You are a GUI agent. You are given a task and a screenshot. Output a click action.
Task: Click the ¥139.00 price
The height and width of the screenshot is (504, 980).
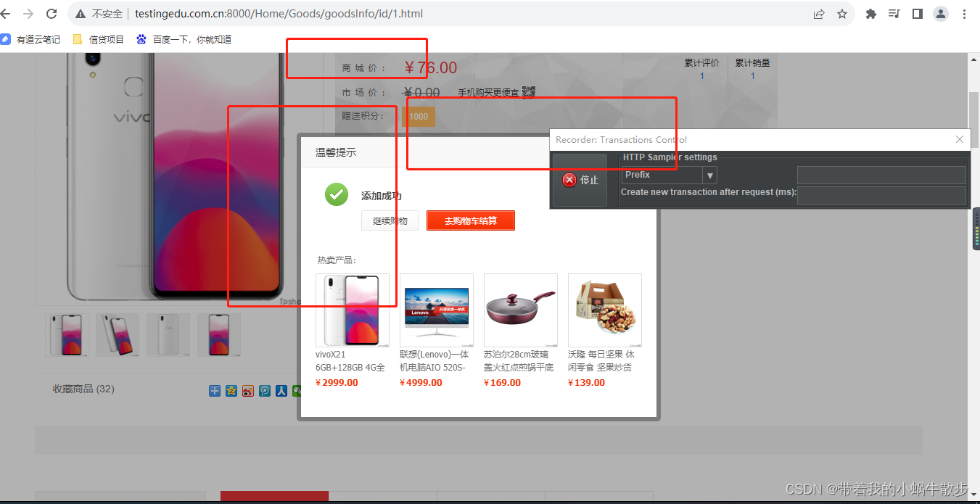586,383
